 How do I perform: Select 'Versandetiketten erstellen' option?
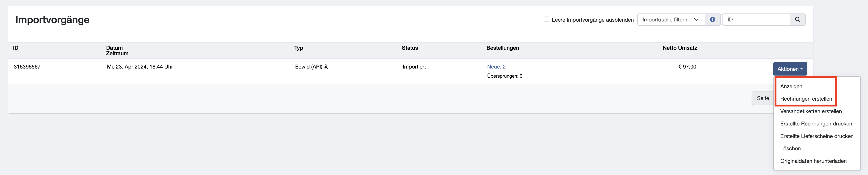click(x=811, y=111)
